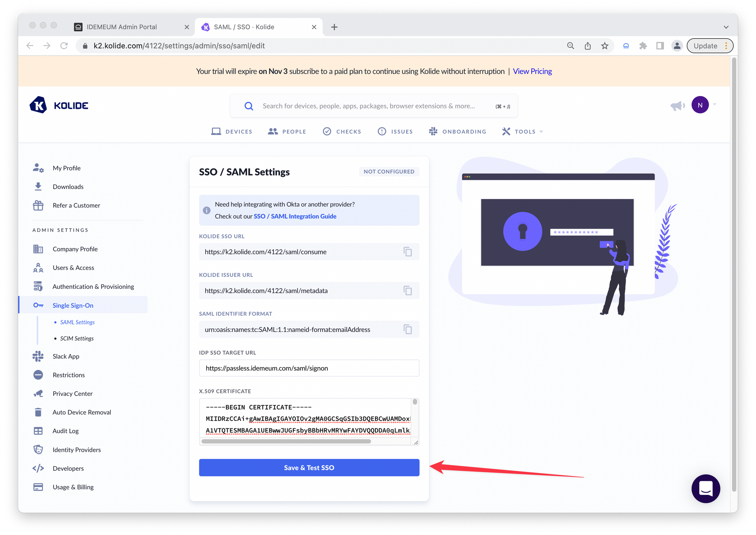Open a new browser tab

(334, 27)
